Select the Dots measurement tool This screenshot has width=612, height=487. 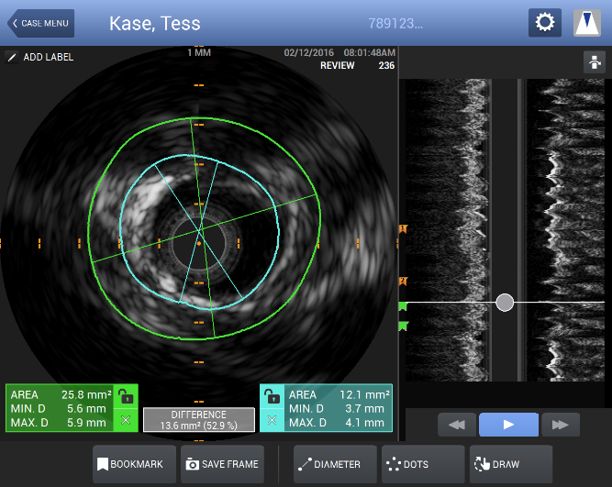423,464
